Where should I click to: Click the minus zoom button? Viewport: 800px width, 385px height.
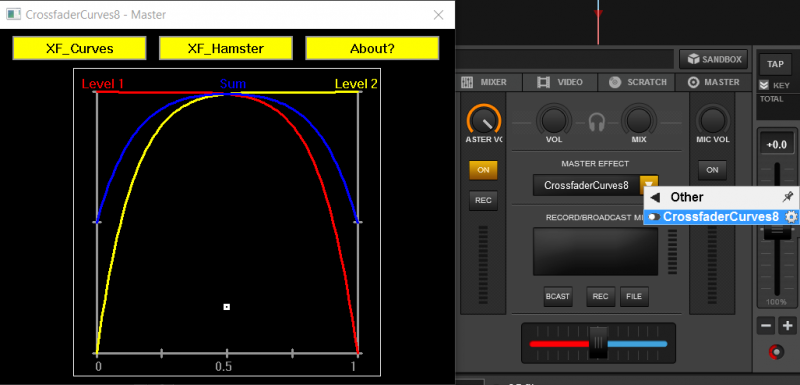click(766, 325)
